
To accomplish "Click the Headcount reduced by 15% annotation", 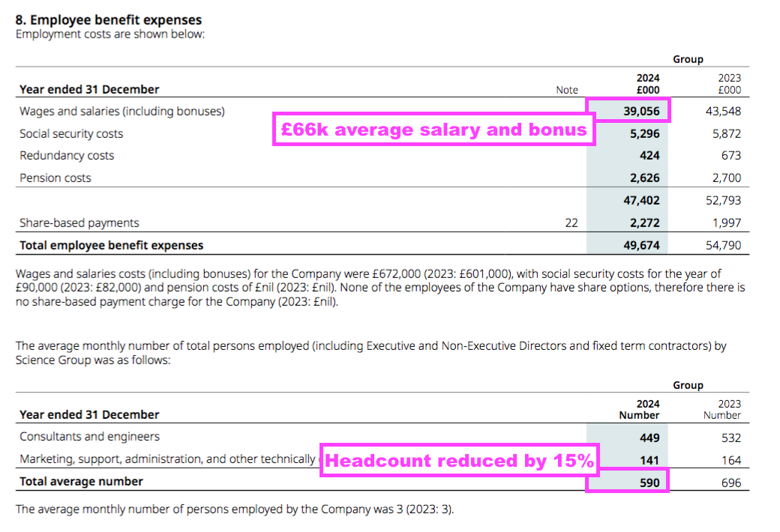I will [x=459, y=461].
